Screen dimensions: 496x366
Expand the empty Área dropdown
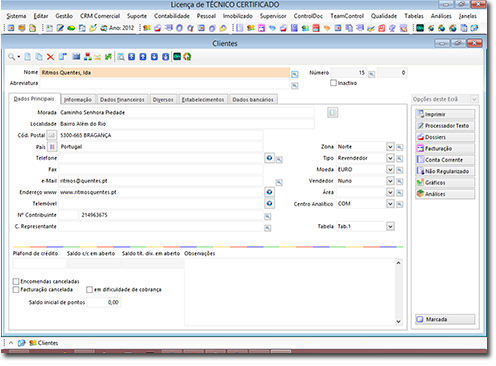pyautogui.click(x=390, y=192)
